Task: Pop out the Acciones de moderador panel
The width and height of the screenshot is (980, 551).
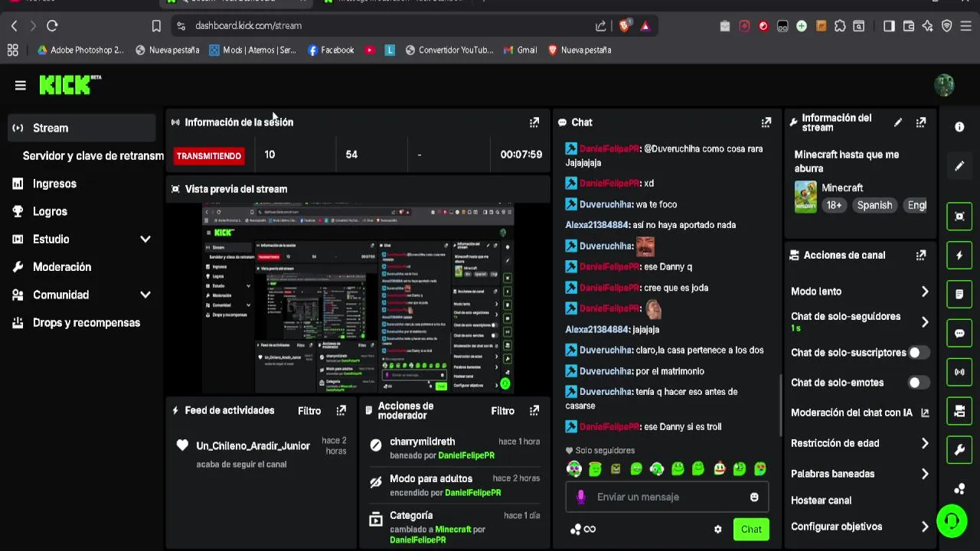Action: pos(534,411)
